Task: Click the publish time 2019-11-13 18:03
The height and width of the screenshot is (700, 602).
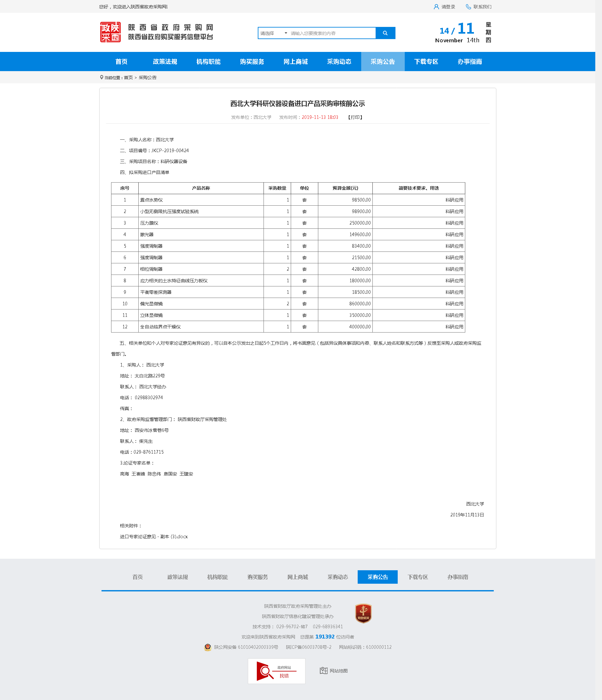Action: 320,117
